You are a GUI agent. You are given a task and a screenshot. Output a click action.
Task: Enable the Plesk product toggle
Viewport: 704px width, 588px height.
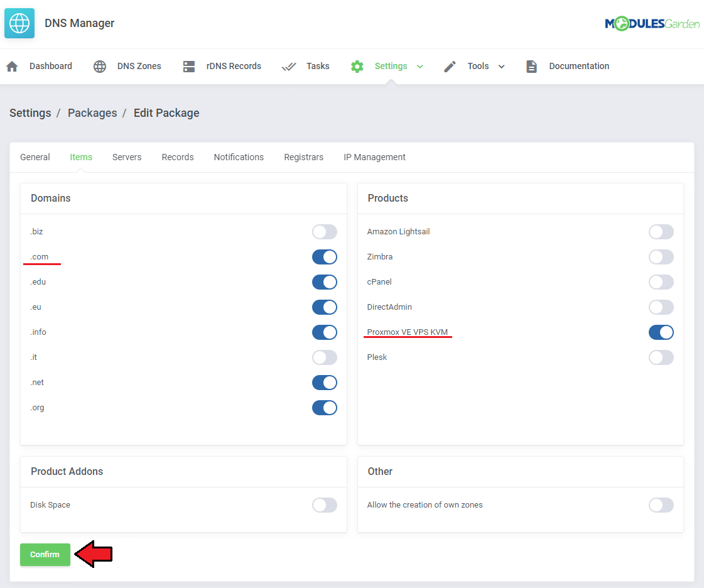[x=661, y=357]
